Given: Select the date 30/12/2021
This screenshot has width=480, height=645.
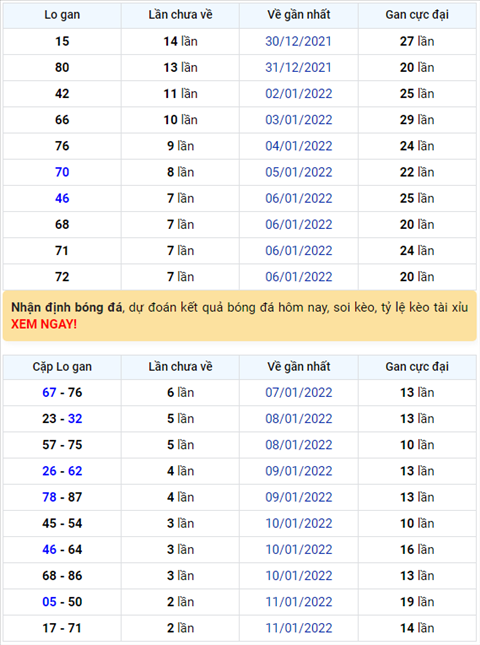Looking at the screenshot, I should tap(298, 41).
